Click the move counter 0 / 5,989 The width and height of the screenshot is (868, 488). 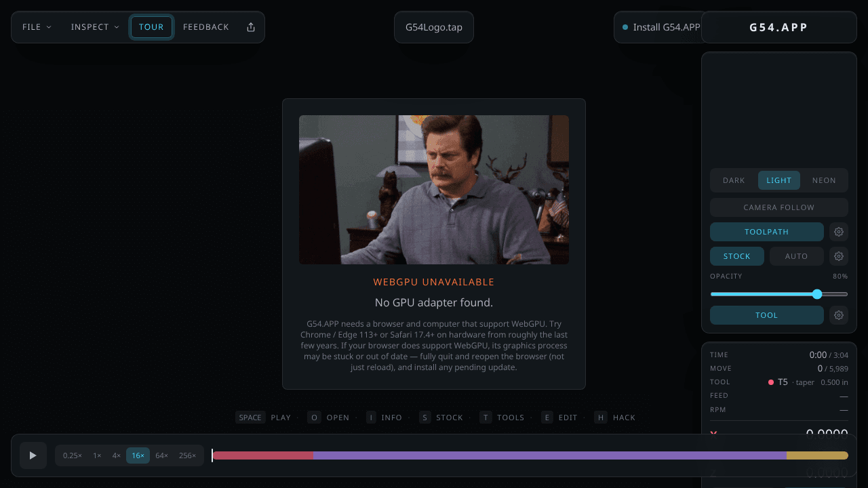tap(833, 369)
